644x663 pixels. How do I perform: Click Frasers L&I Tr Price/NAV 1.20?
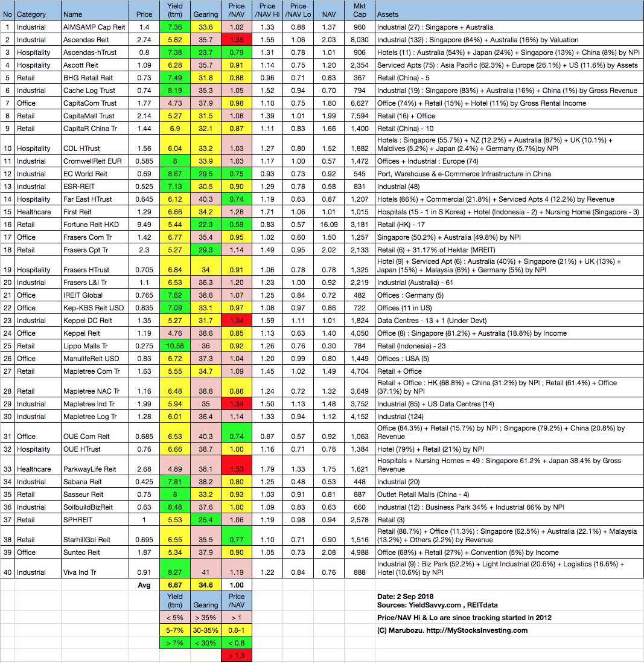pyautogui.click(x=237, y=283)
